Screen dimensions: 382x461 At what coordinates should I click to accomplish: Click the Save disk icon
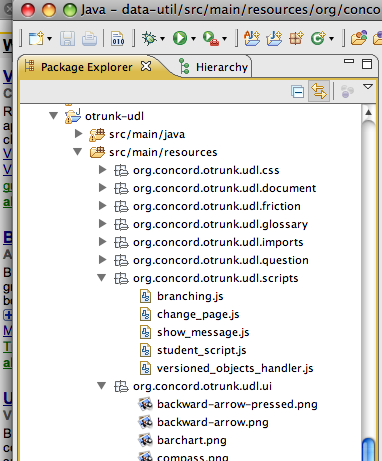click(67, 39)
